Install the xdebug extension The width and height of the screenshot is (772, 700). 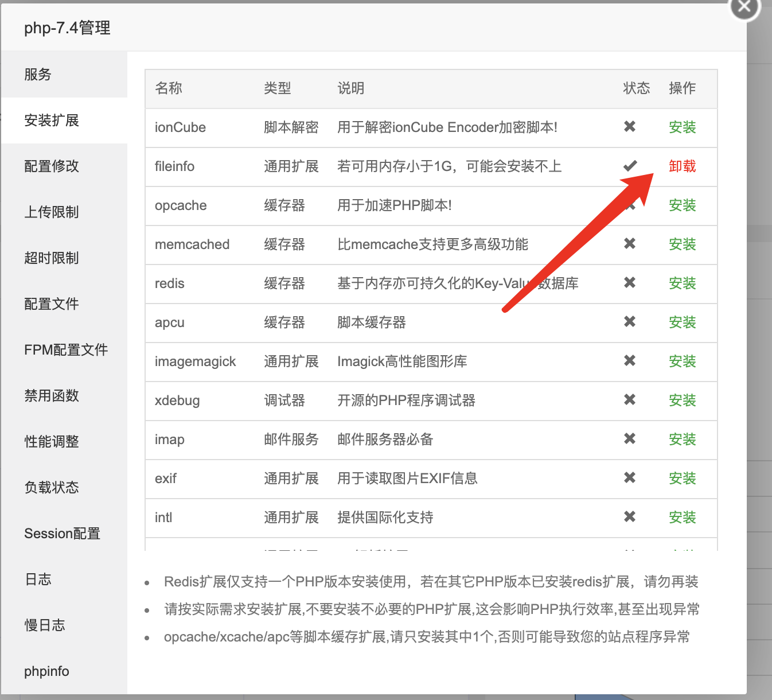point(682,400)
